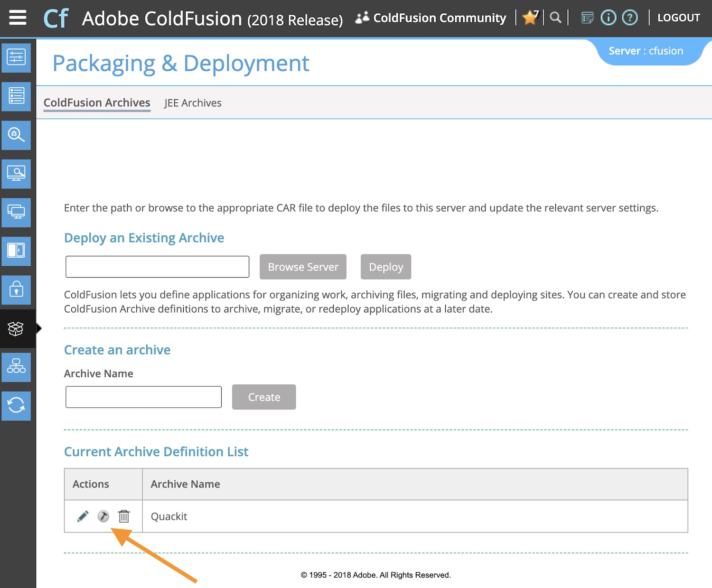Build the Quackit archive using hammer icon

(103, 516)
